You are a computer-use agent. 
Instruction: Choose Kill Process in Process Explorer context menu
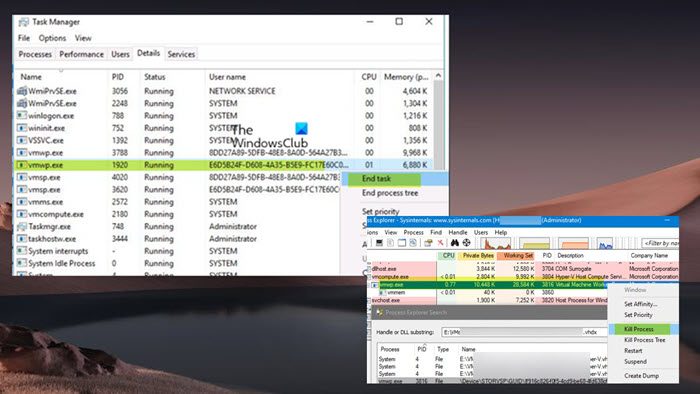pos(643,329)
